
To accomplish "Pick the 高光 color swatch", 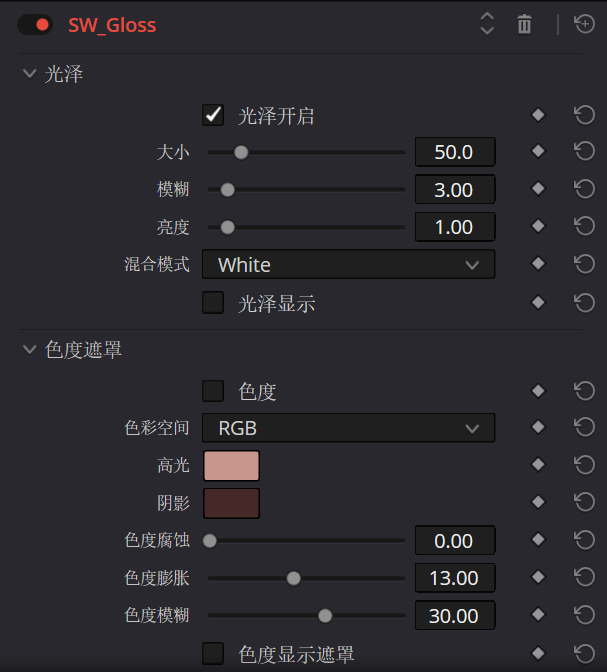I will (231, 466).
